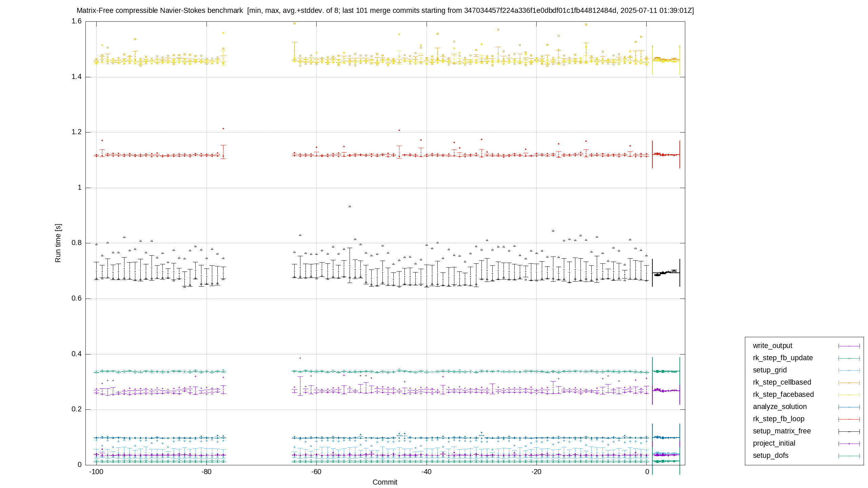The image size is (868, 488).
Task: Click the -20 x-axis tick label
Action: point(536,472)
